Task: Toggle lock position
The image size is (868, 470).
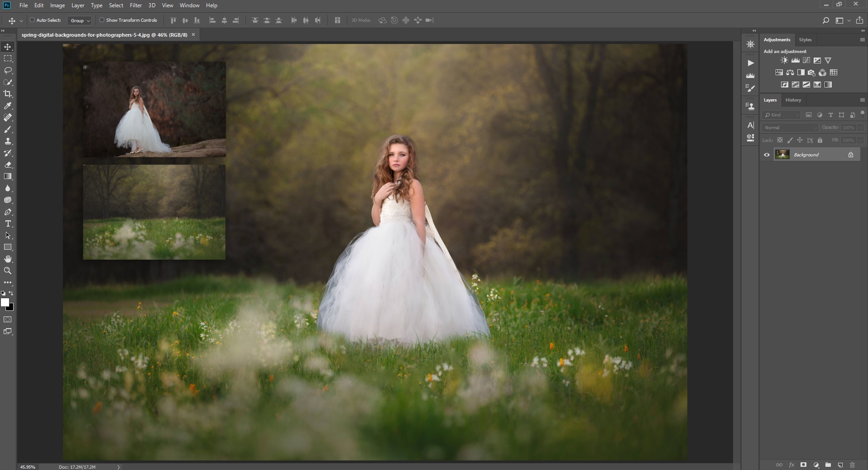Action: tap(800, 140)
